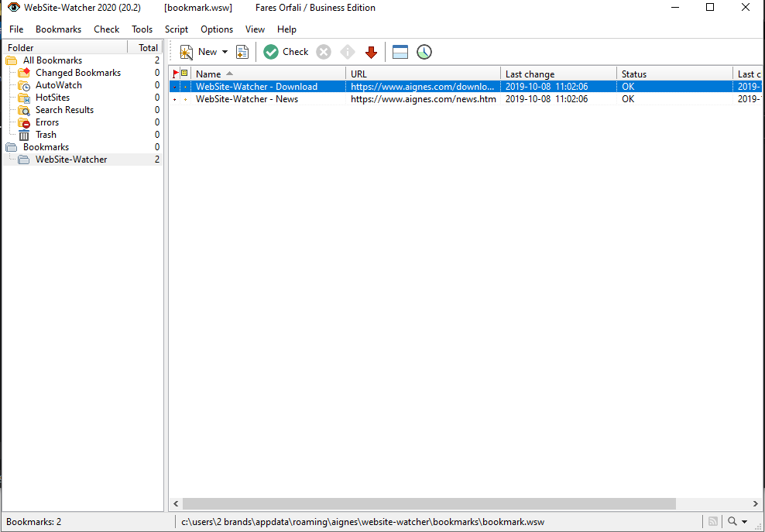Viewport: 765px width, 532px height.
Task: Click the green Check button
Action: (x=286, y=52)
